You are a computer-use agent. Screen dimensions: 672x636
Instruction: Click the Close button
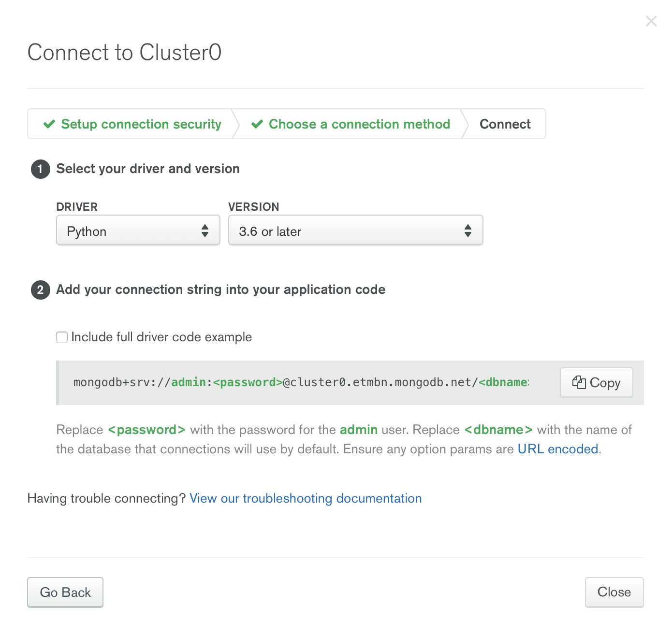[x=614, y=592]
